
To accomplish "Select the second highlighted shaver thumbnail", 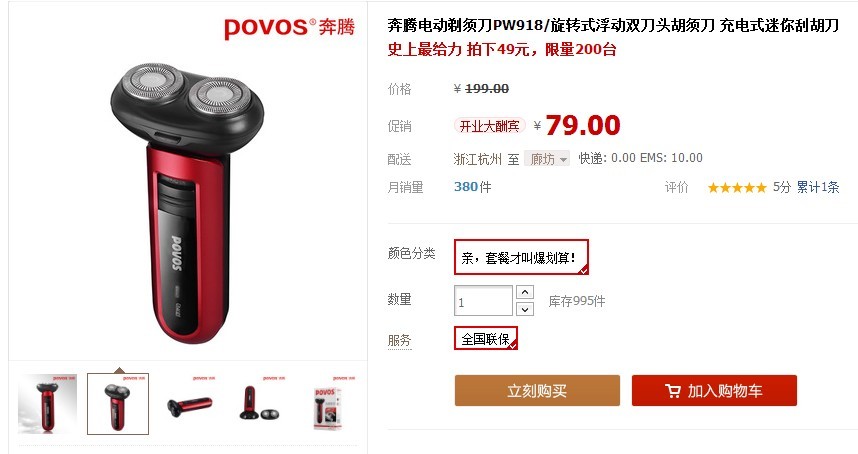I will coord(118,404).
